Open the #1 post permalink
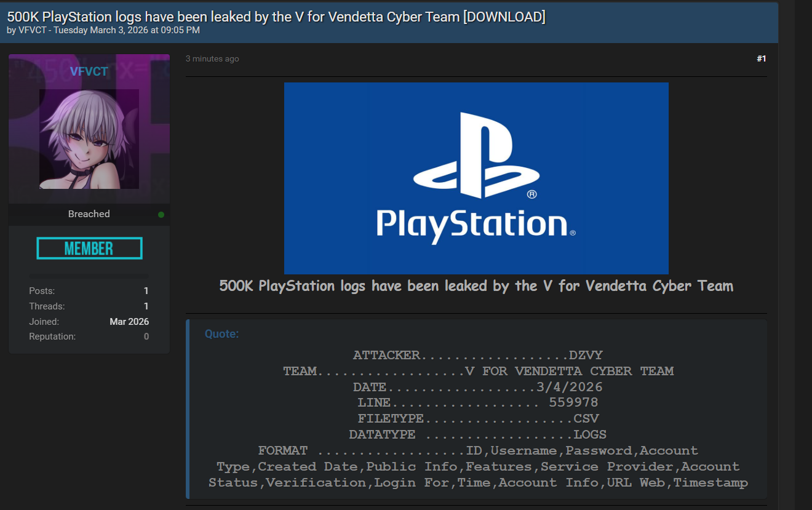 (761, 59)
